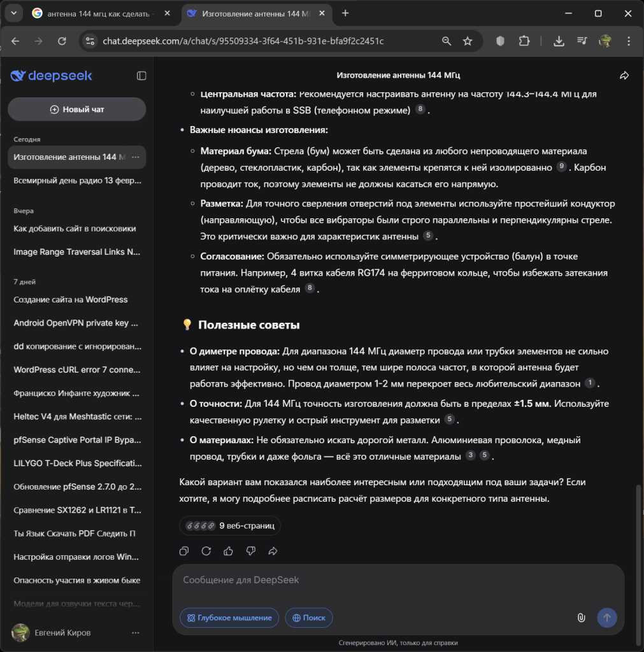Bookmark this page with the star icon
Screen dimensions: 644x652
pos(468,41)
